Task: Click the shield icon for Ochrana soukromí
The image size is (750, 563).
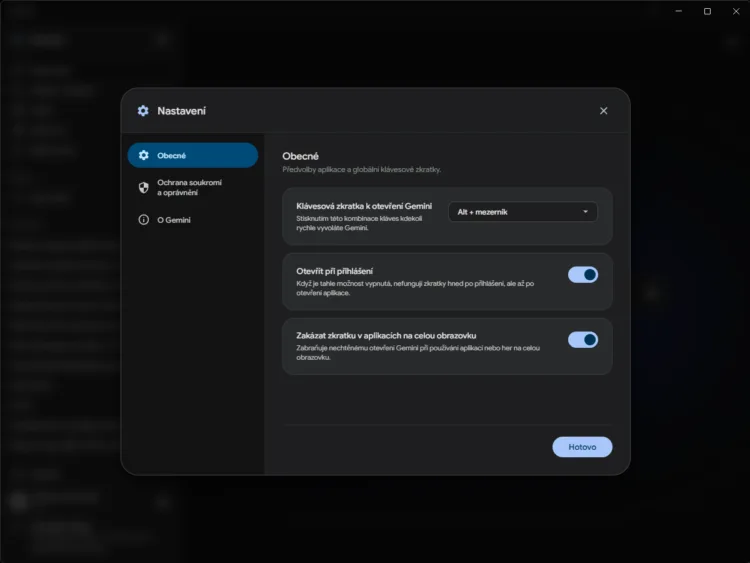Action: click(x=143, y=188)
